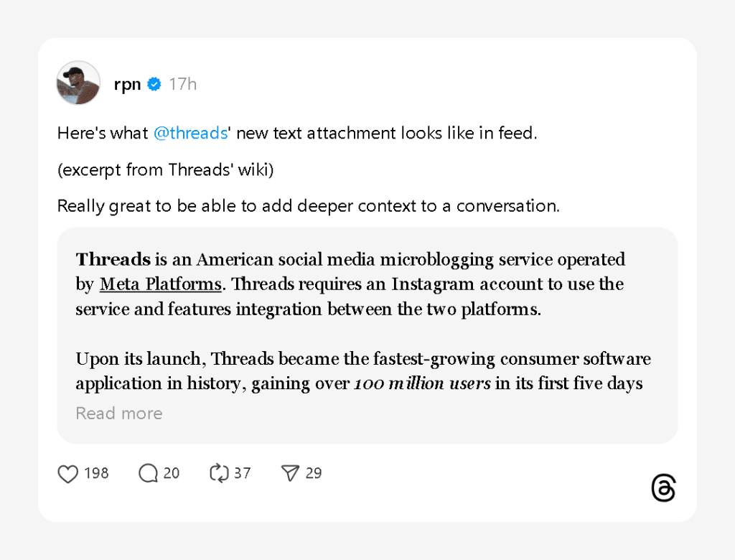Click the 29 shares count

(x=314, y=474)
